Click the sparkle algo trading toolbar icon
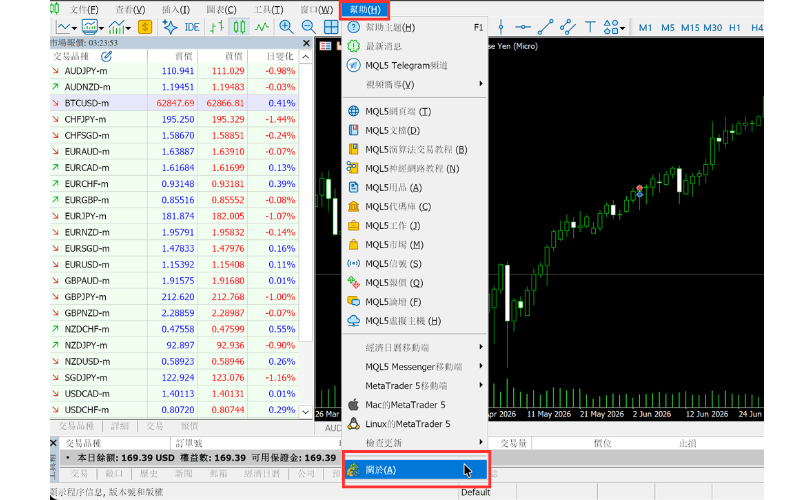800x500 pixels. (x=170, y=27)
